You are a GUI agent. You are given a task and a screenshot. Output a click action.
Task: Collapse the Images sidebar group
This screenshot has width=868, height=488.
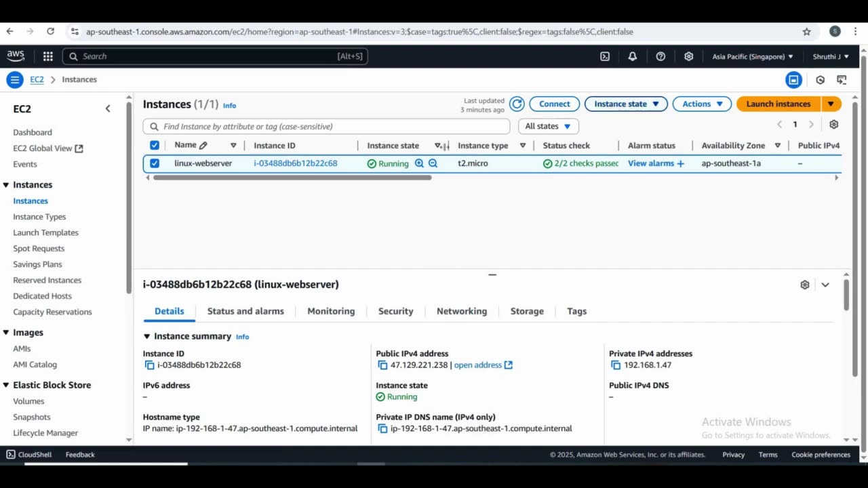pyautogui.click(x=6, y=333)
